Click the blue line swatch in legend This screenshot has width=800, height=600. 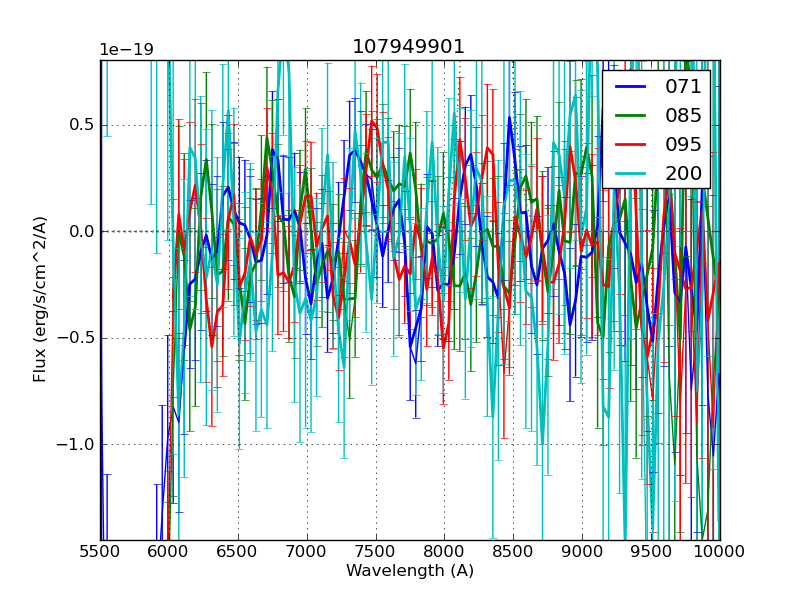(x=630, y=87)
